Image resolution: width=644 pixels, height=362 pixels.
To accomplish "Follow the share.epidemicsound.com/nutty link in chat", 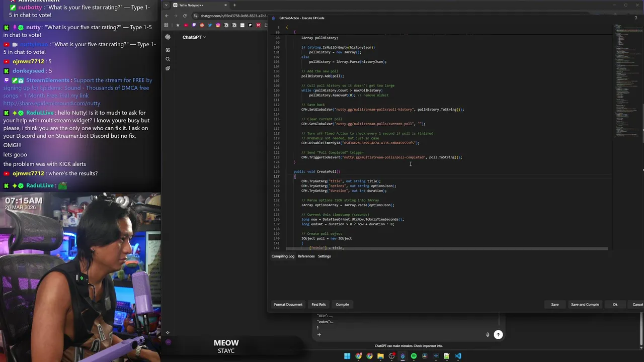I will (x=52, y=104).
